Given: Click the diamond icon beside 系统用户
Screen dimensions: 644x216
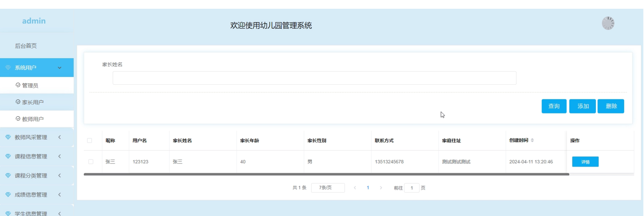Looking at the screenshot, I should [x=8, y=68].
